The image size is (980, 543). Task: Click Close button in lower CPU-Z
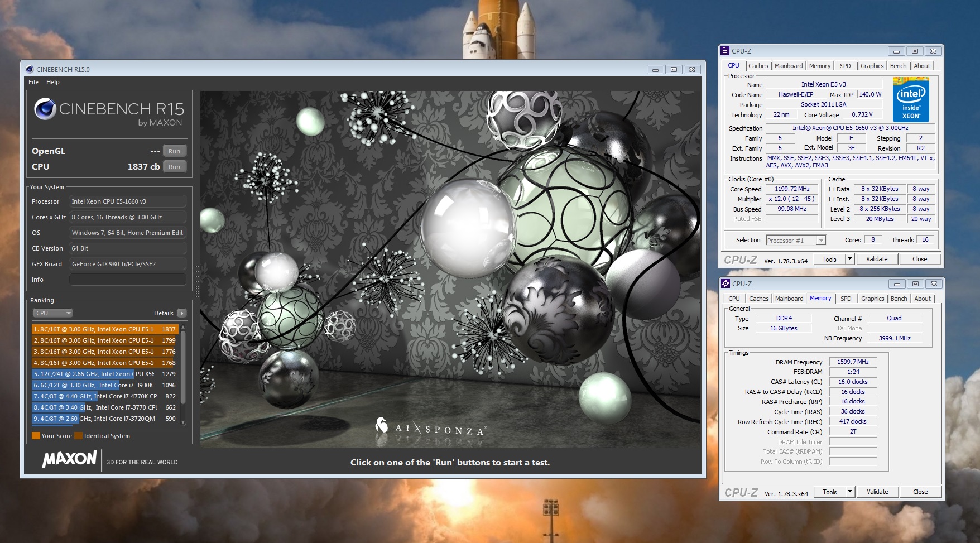coord(920,492)
